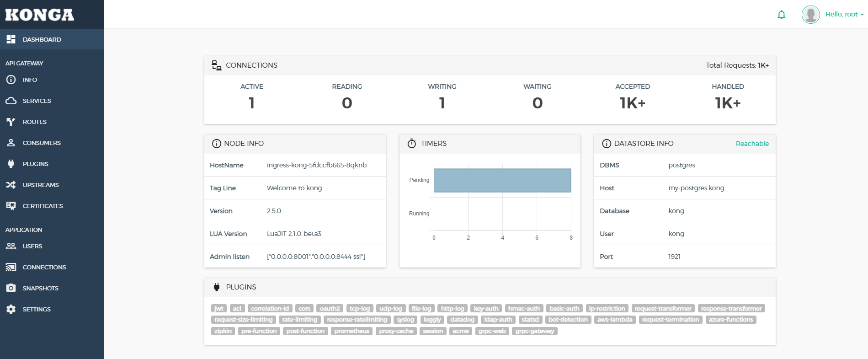The width and height of the screenshot is (868, 359).
Task: Click the "Total Requests: 1K+" text
Action: pos(737,65)
